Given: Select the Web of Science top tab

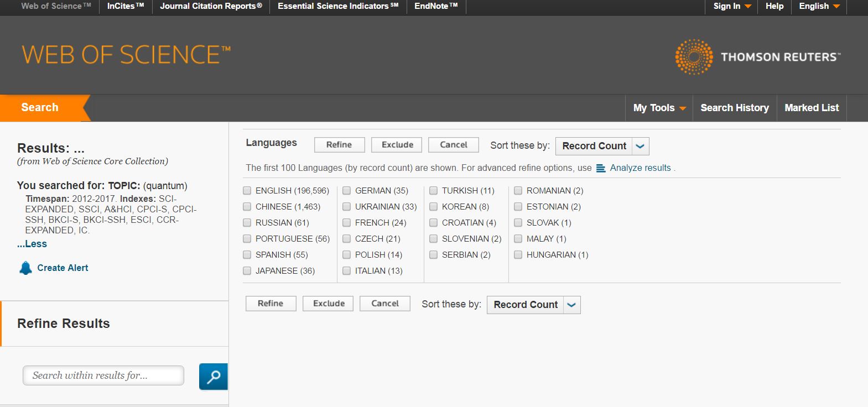Looking at the screenshot, I should click(56, 6).
